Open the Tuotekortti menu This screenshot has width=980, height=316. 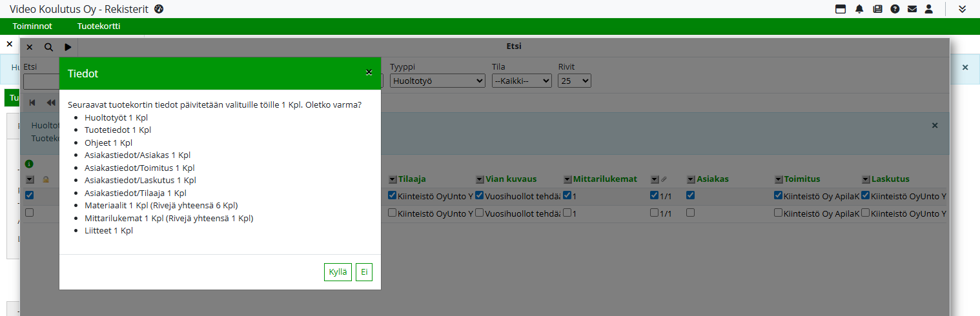99,26
